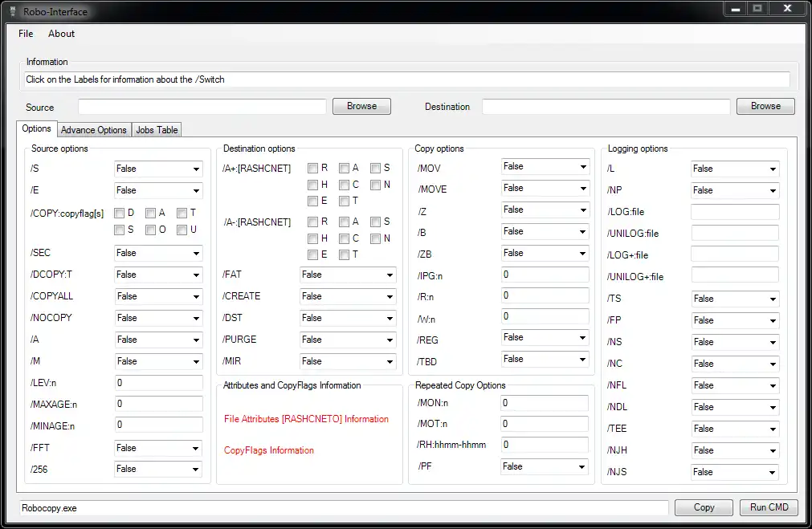Open the /TEE logging dropdown
The width and height of the screenshot is (812, 529).
click(x=735, y=429)
